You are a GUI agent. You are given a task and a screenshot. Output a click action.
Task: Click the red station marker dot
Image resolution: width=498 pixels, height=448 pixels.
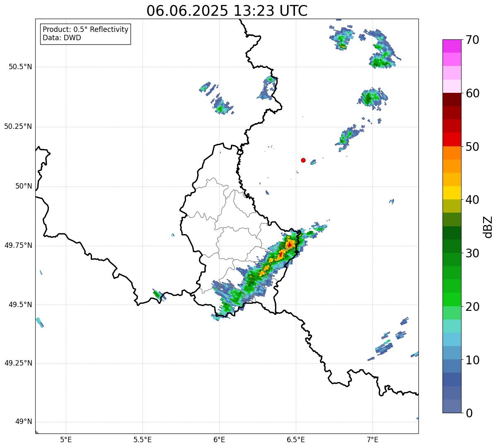tap(303, 160)
